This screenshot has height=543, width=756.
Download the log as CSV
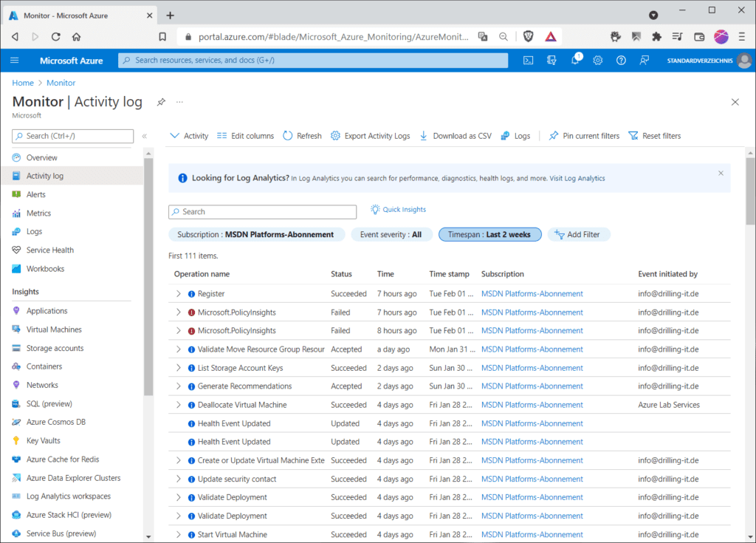click(456, 136)
